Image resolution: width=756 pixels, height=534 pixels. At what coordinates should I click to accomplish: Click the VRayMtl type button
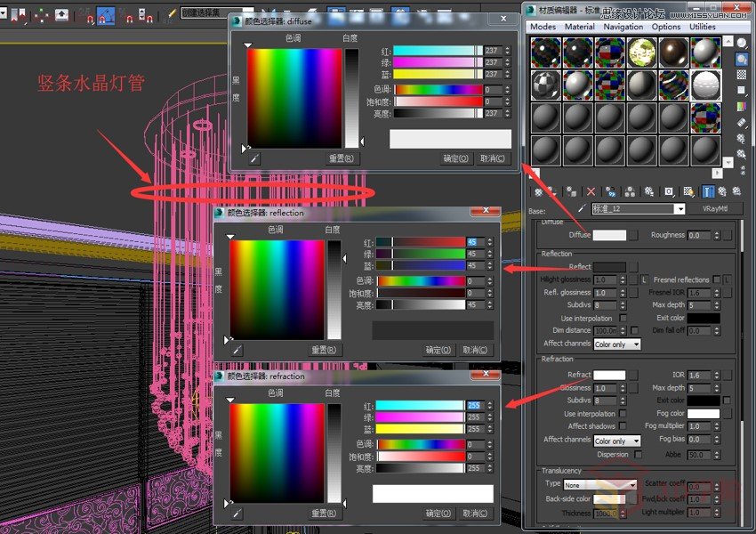click(716, 209)
